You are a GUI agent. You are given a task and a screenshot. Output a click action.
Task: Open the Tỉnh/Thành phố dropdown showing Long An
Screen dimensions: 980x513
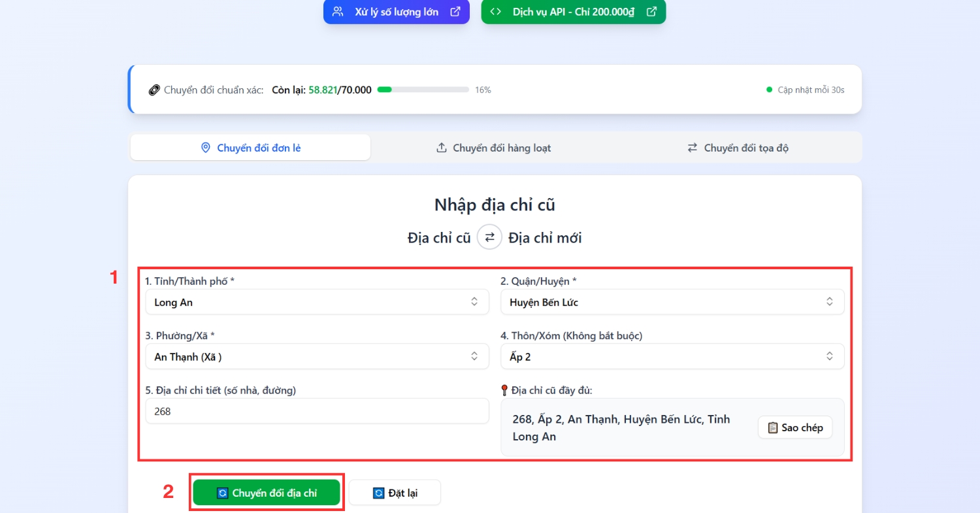317,302
